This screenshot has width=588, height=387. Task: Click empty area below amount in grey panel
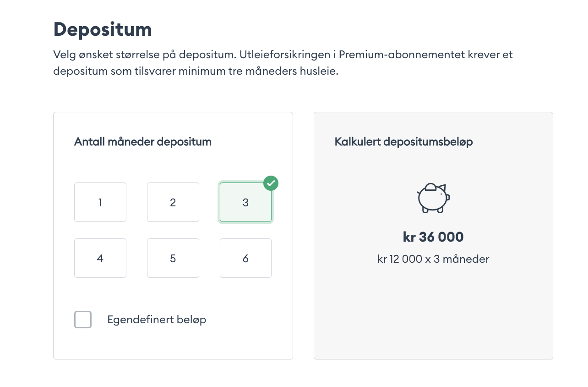coord(433,316)
